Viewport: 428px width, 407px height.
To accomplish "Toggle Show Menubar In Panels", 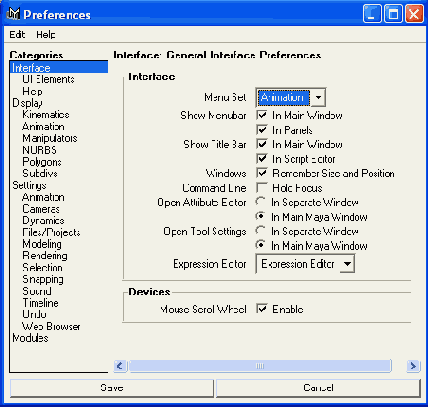I will point(262,130).
